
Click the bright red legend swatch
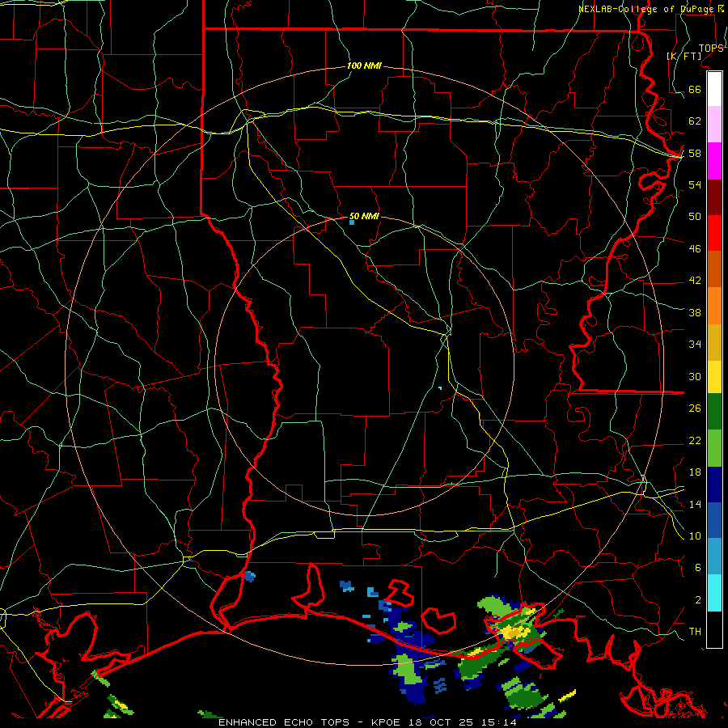[x=714, y=233]
